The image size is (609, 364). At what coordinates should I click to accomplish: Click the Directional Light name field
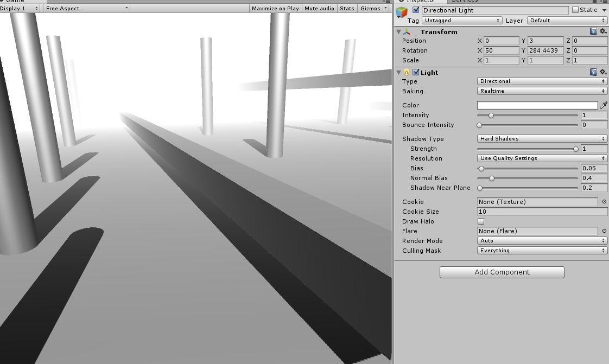(495, 10)
